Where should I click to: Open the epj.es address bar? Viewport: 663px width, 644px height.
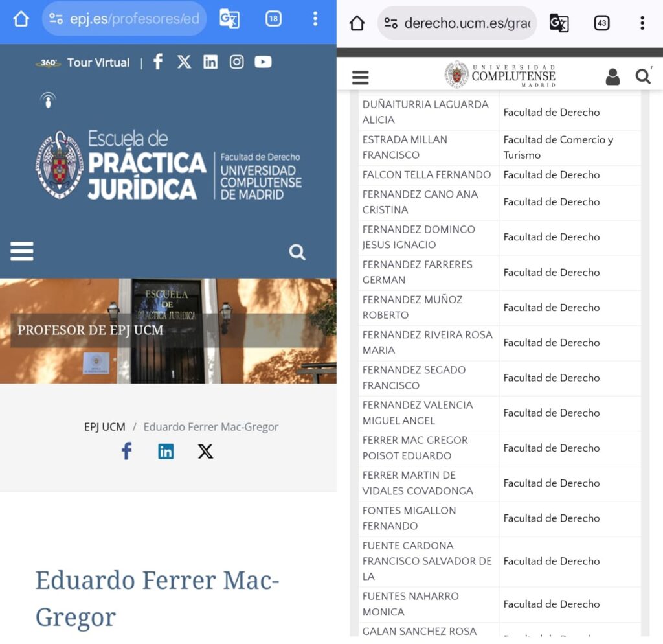coord(124,19)
